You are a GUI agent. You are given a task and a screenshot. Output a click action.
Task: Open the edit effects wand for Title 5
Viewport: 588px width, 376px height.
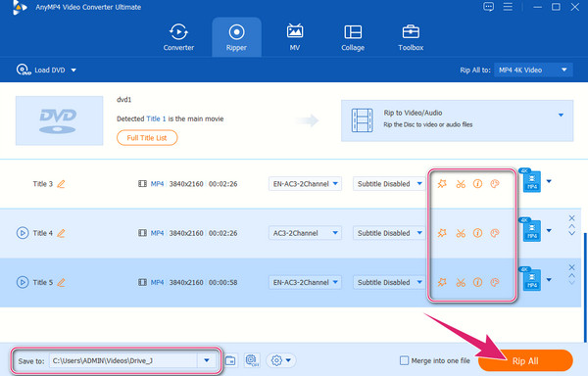[x=442, y=282]
